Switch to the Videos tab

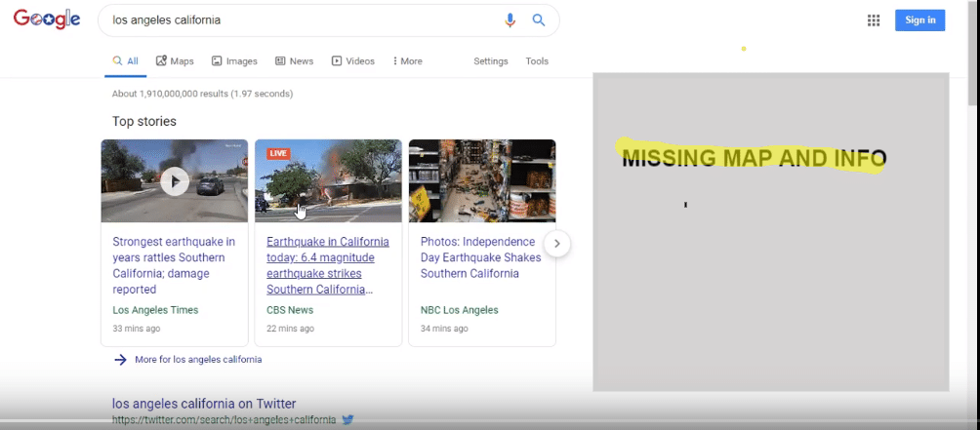coord(353,61)
